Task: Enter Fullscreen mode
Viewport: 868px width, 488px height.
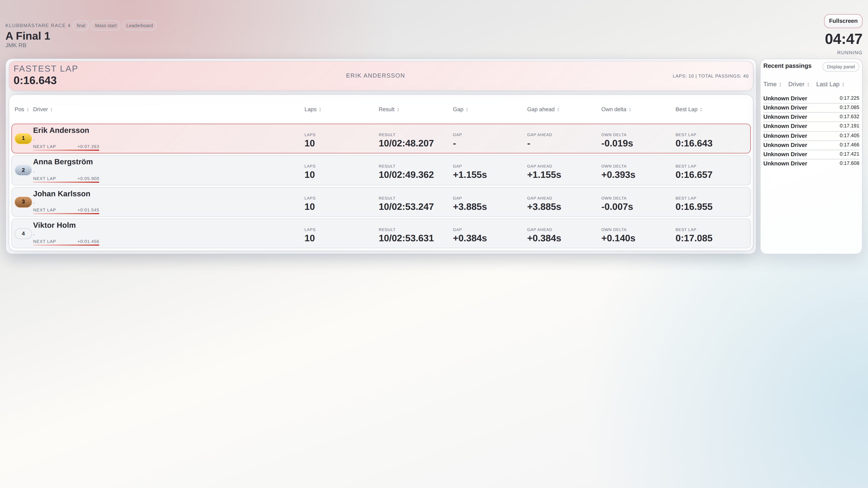Action: [x=843, y=21]
